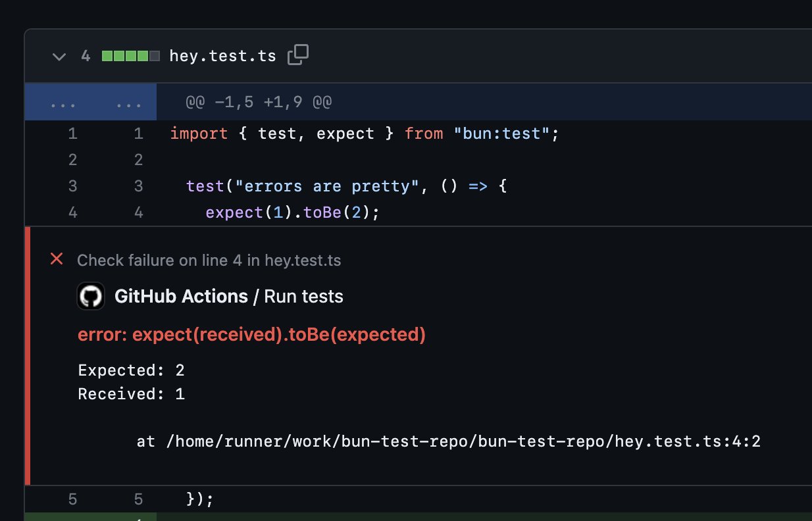The image size is (812, 521).
Task: Expand hidden lines via right ellipsis
Action: pos(128,103)
